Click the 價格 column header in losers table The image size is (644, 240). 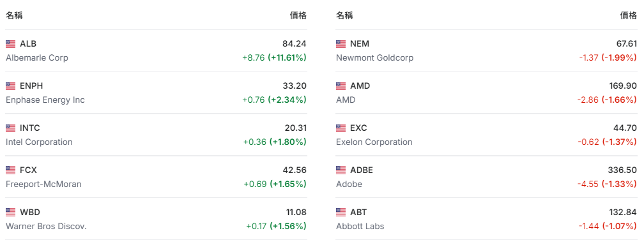pyautogui.click(x=629, y=16)
